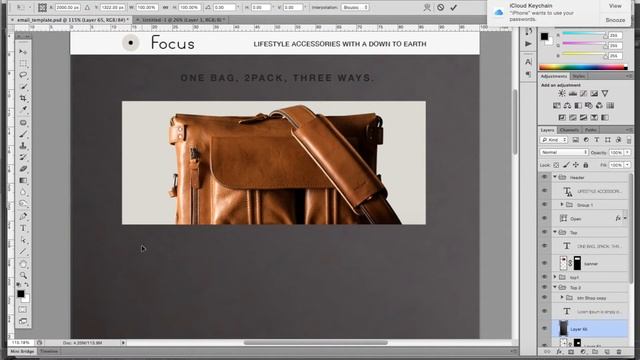Add a Levels adjustment
The width and height of the screenshot is (640, 360).
click(573, 93)
